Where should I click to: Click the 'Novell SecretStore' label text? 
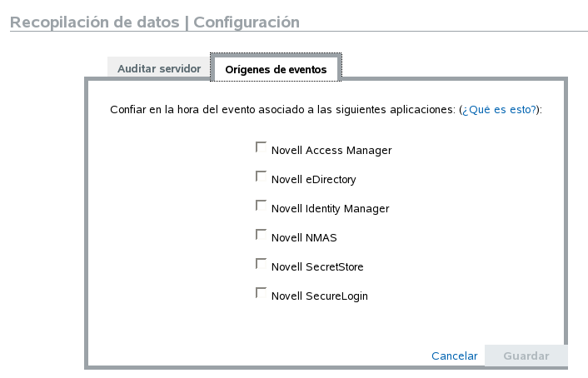point(317,267)
